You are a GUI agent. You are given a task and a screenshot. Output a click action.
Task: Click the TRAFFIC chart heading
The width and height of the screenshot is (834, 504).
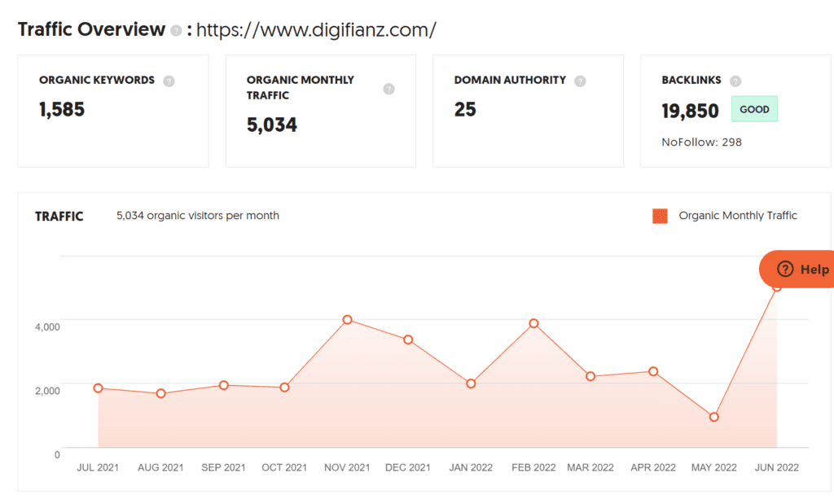coord(59,217)
